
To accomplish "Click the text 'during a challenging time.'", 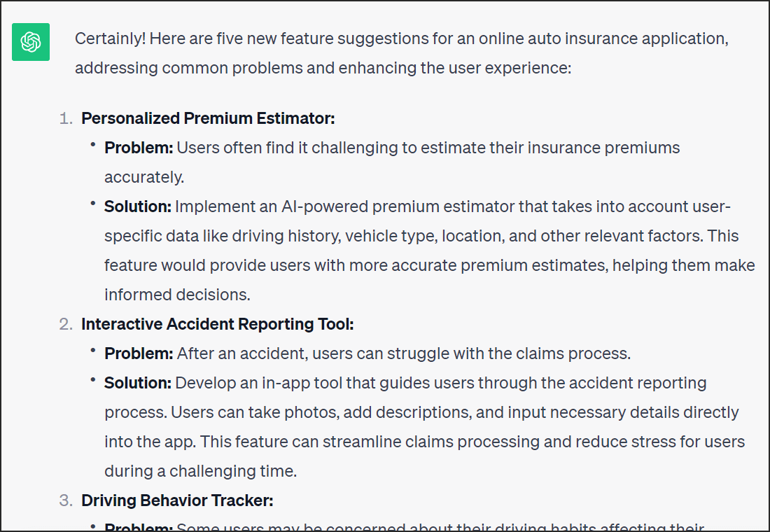I will tap(200, 472).
